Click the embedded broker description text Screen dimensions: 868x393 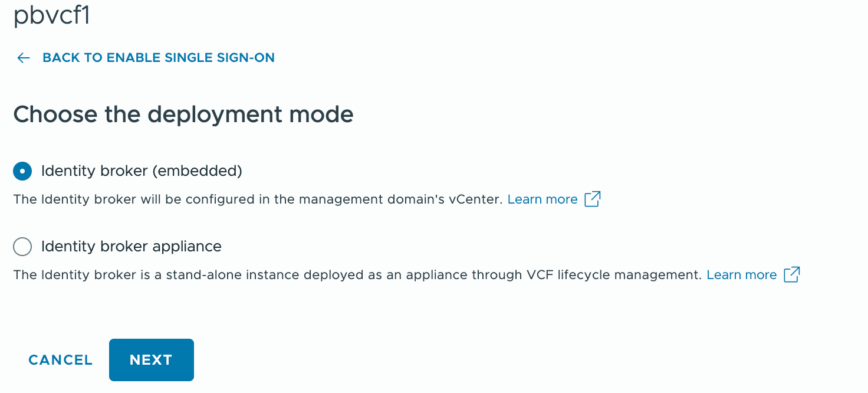pyautogui.click(x=177, y=199)
